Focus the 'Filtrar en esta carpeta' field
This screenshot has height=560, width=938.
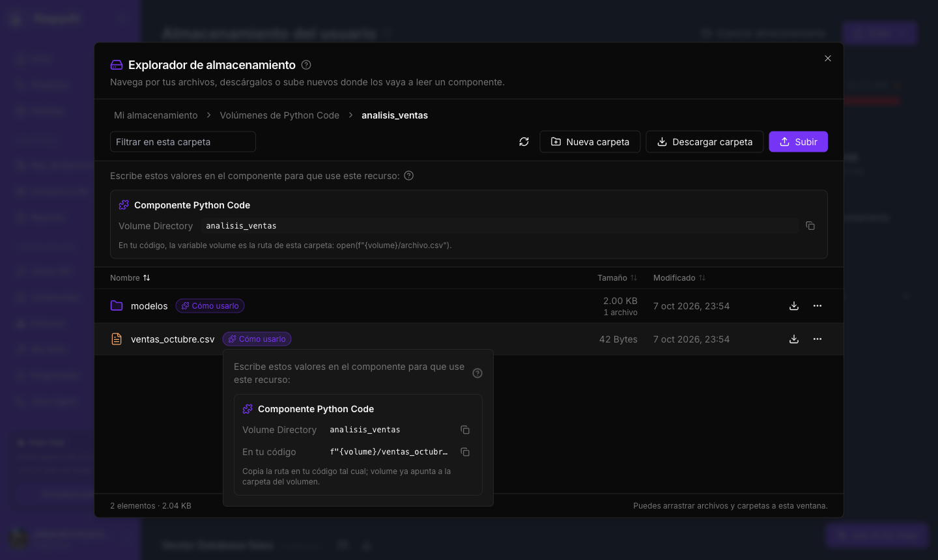tap(183, 142)
